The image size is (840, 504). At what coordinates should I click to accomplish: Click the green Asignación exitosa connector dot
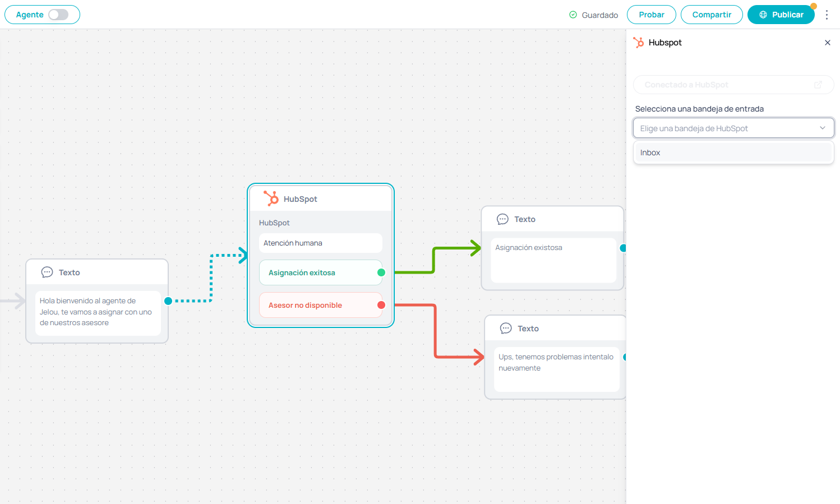tap(381, 272)
